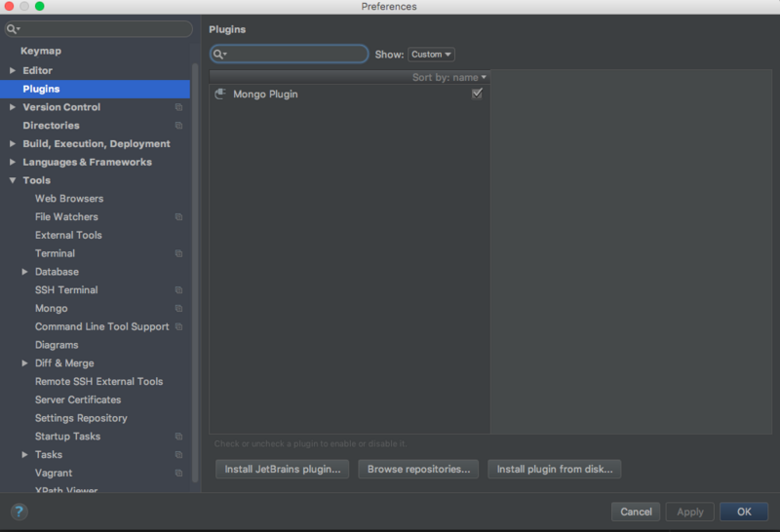780x532 pixels.
Task: Click the Mongo Plugin icon in plugin list
Action: click(x=220, y=94)
